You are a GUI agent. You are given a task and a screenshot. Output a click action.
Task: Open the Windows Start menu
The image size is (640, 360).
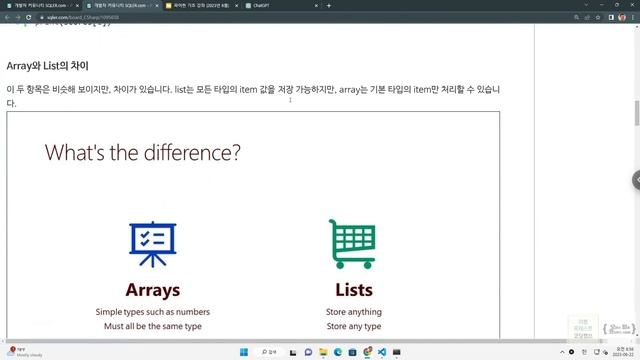tap(244, 352)
